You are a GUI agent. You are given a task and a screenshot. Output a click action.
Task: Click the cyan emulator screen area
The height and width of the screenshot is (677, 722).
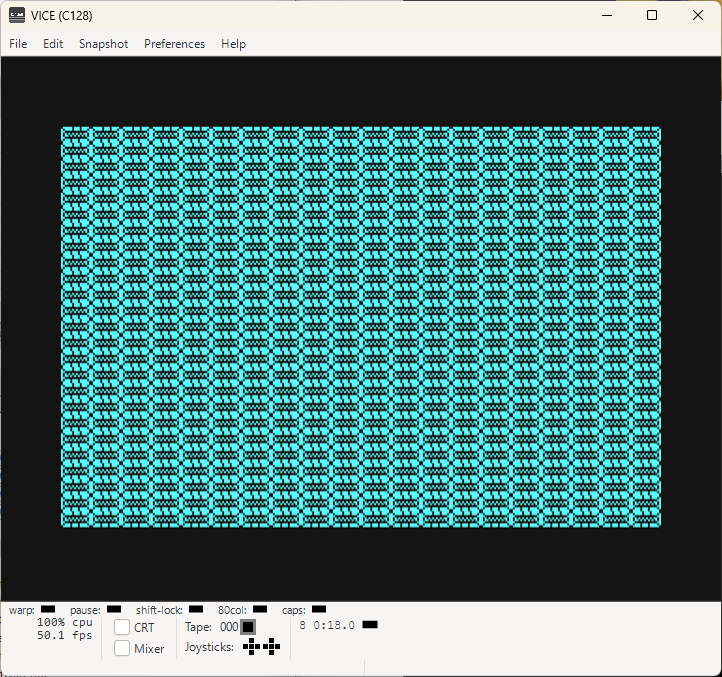(x=361, y=327)
